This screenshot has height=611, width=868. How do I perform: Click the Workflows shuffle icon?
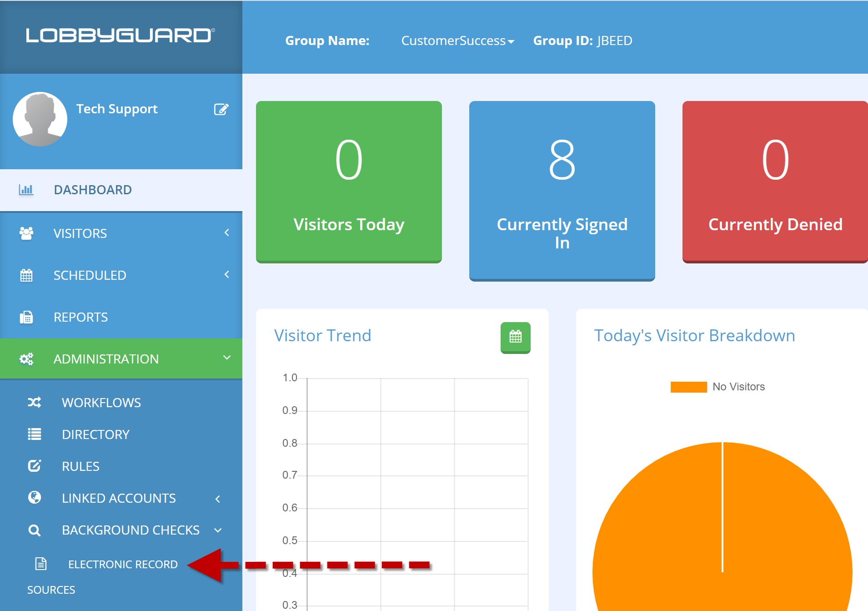pyautogui.click(x=35, y=402)
